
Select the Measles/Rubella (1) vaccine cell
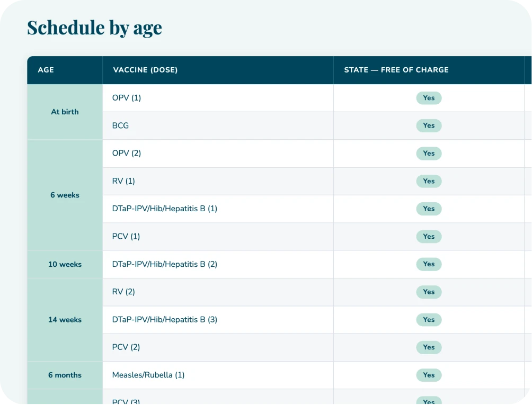(218, 375)
